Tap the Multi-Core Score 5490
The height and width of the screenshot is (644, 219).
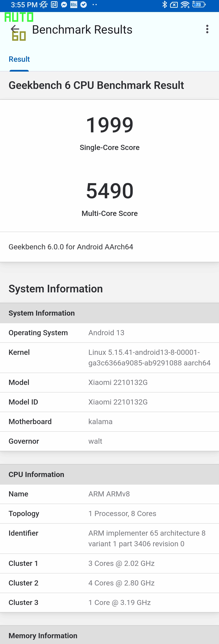point(110,191)
